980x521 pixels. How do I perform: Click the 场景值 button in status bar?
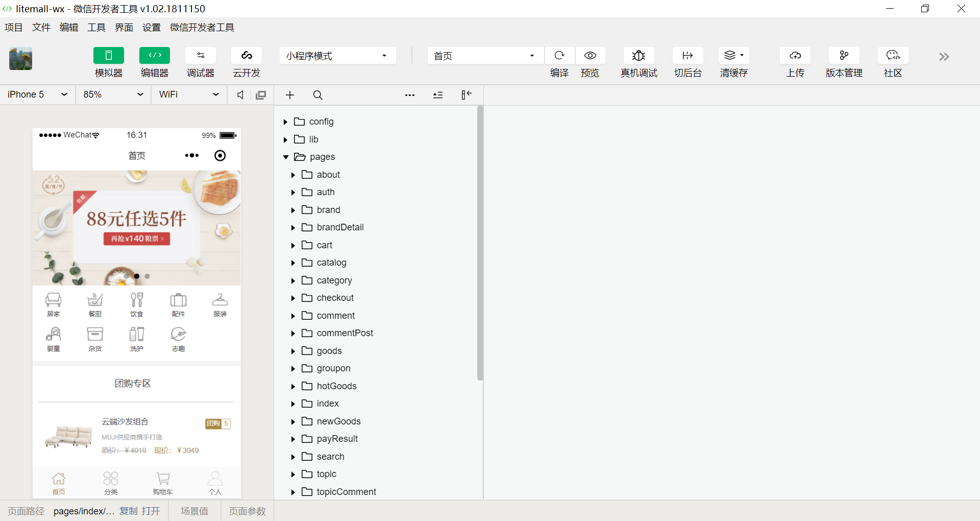click(x=194, y=511)
